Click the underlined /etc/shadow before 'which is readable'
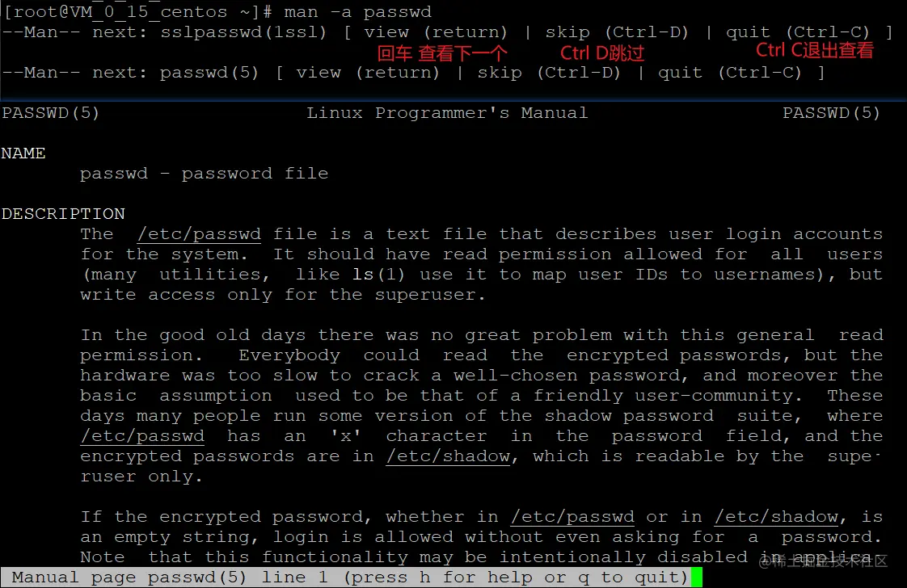Image resolution: width=907 pixels, height=588 pixels. [449, 456]
